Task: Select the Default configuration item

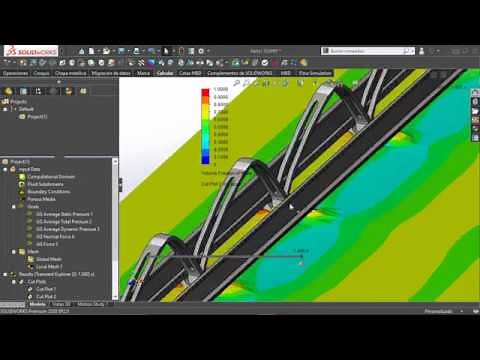Action: tap(26, 109)
